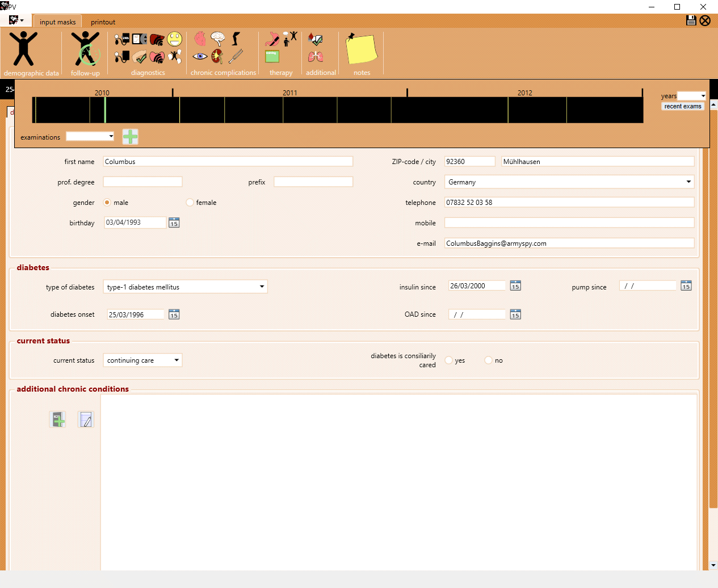
Task: Open the 24h blood pressure diagnostics icon
Action: [122, 39]
